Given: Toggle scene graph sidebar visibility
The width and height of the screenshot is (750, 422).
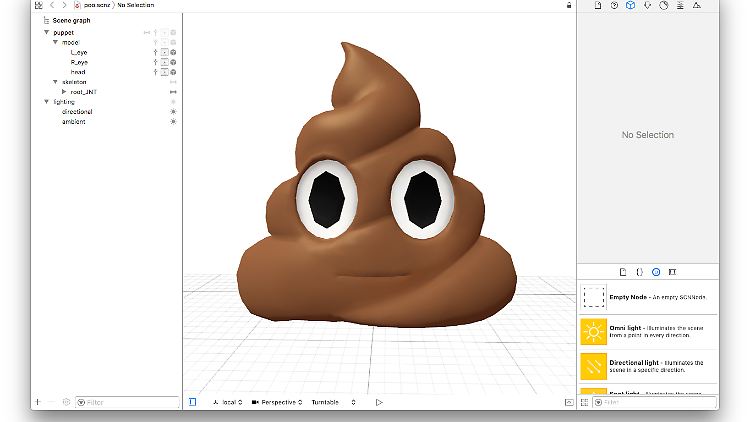Looking at the screenshot, I should pyautogui.click(x=192, y=402).
